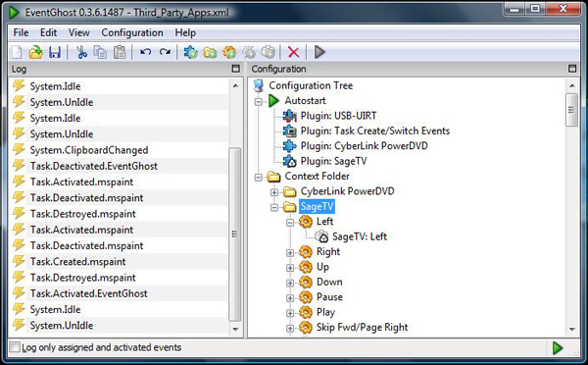Click the red X delete icon

(294, 52)
